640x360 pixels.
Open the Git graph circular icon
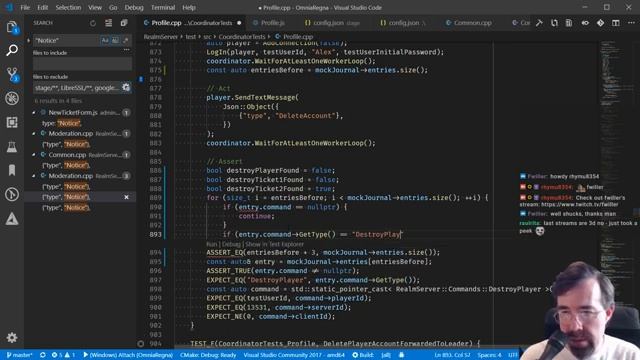[x=12, y=194]
